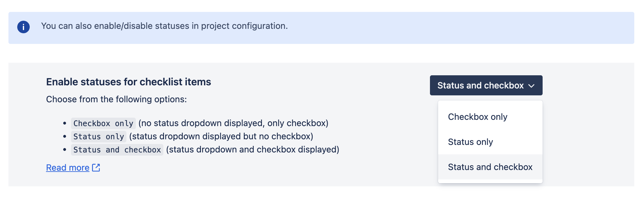Click "status dropdown and checkbox displayed" description
The image size is (644, 197).
click(253, 149)
